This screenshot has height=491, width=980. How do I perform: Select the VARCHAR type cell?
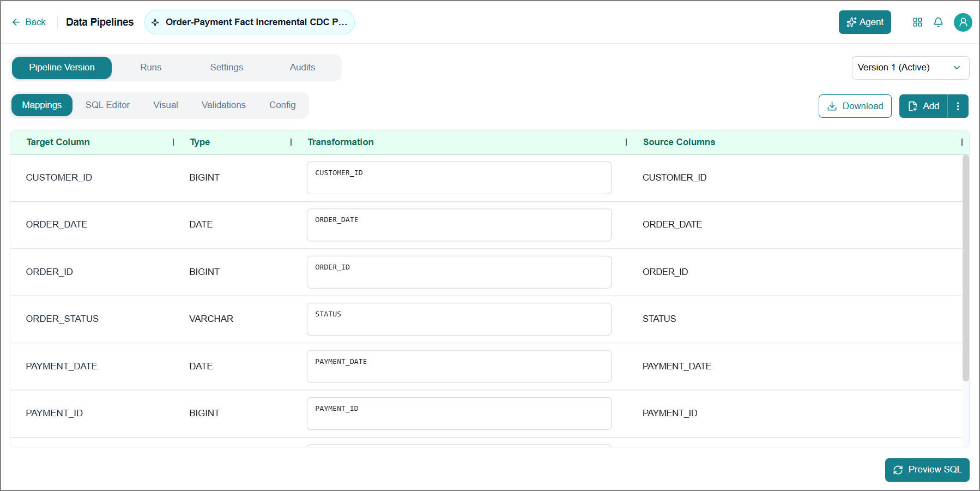click(x=211, y=319)
